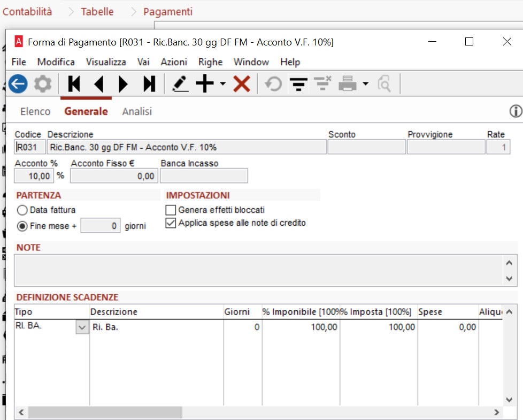
Task: Click the Acconto % field
Action: pos(34,176)
